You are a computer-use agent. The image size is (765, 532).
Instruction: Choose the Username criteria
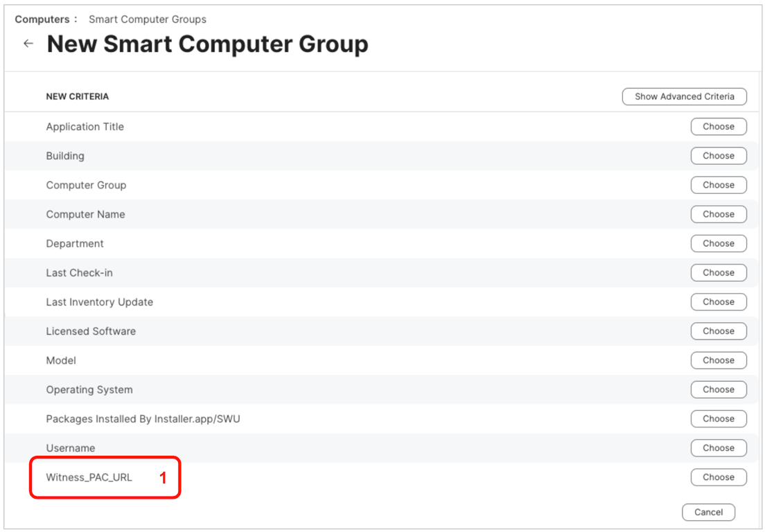point(718,448)
